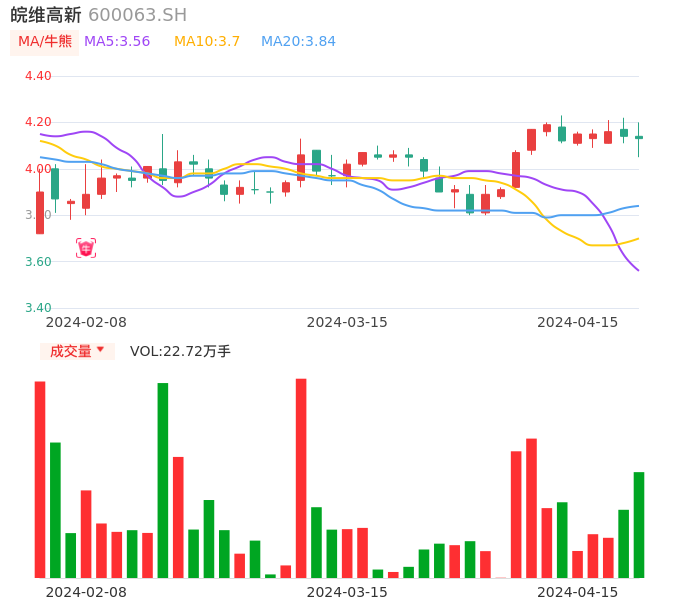Toggle the purple MA5:3.56 legend label
Viewport: 686px width, 606px height.
(x=117, y=42)
